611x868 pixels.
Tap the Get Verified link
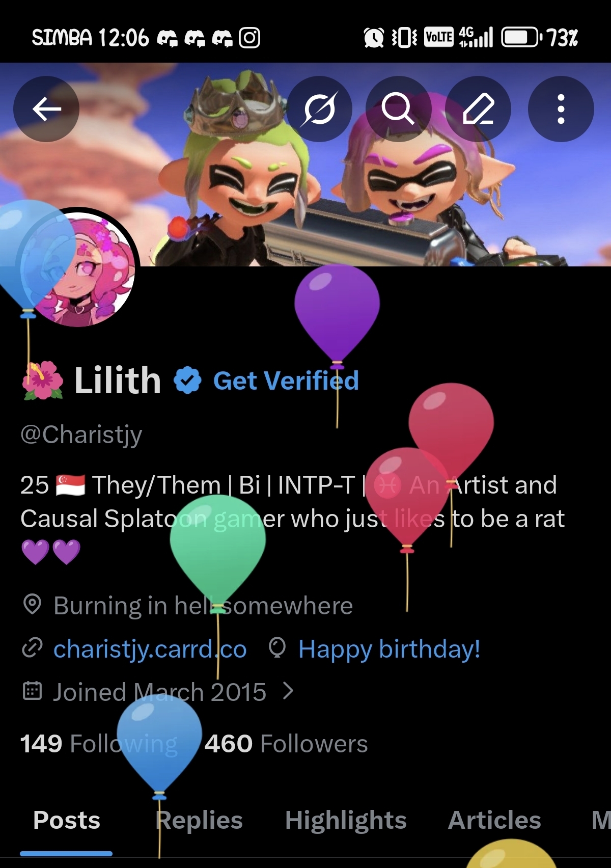(286, 381)
